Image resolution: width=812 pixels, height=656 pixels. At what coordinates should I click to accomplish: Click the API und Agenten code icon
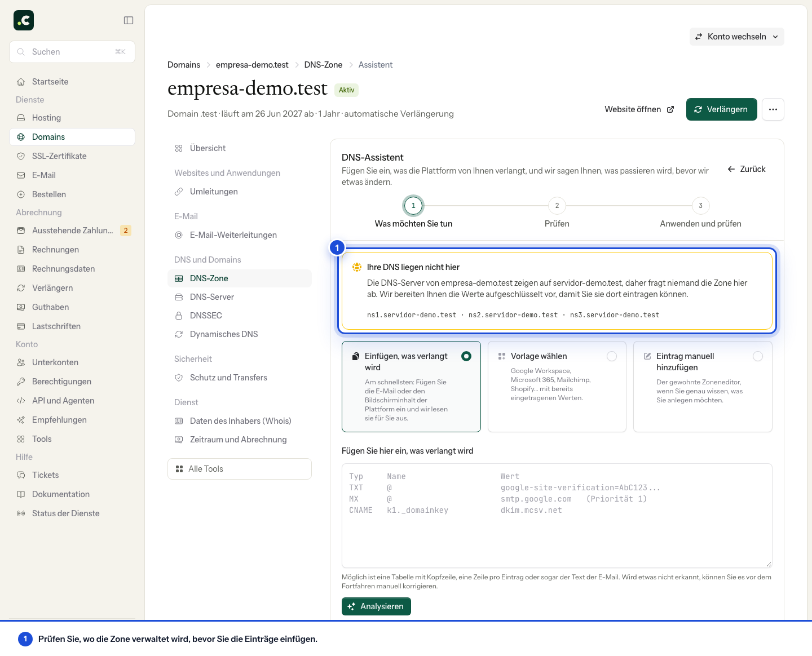click(21, 401)
